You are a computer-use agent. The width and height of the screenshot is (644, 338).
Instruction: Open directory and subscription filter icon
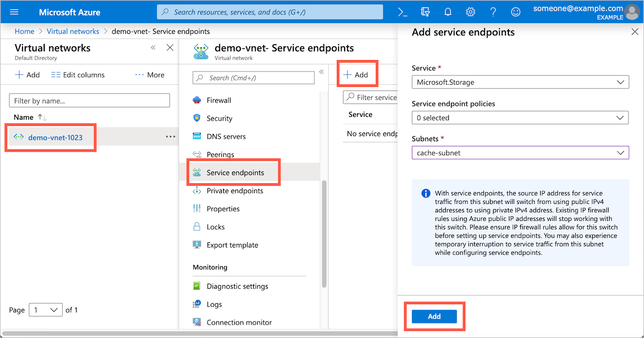pos(425,12)
